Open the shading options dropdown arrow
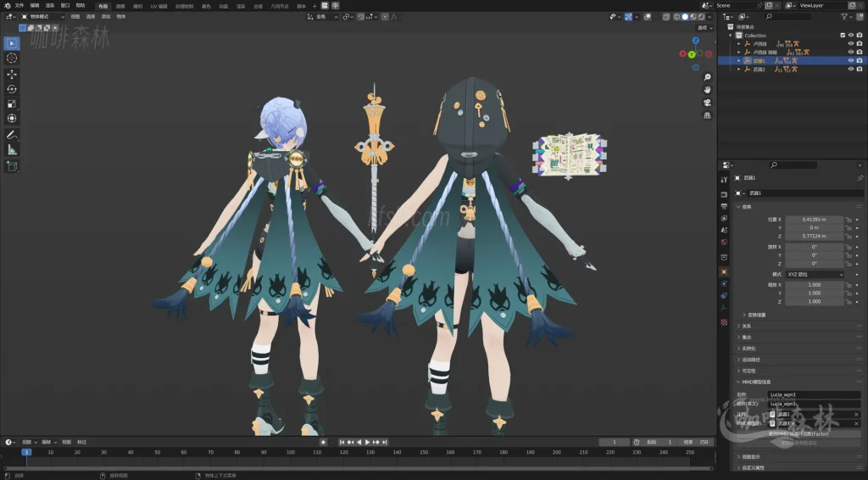The image size is (868, 480). pos(709,17)
